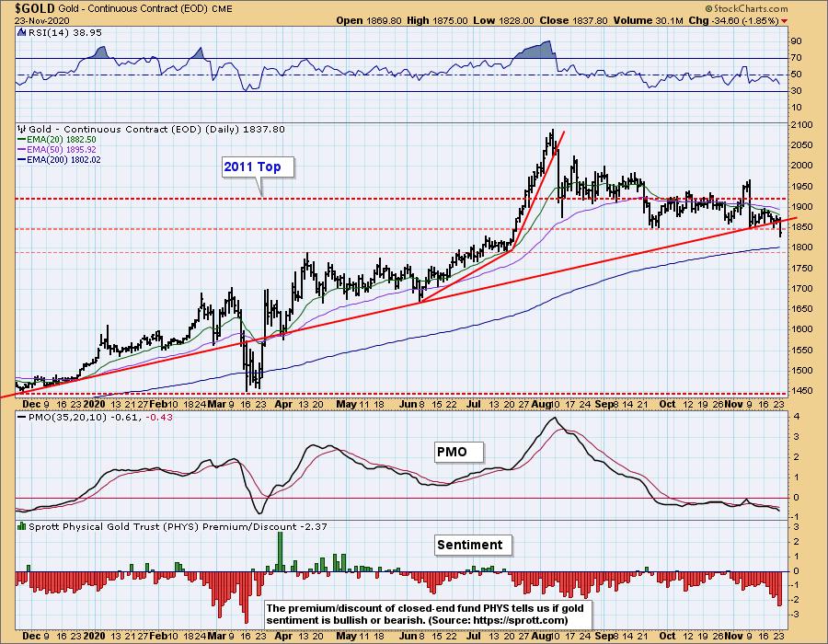Image resolution: width=828 pixels, height=644 pixels.
Task: Click the histogram icon beside Sprott Physical Gold Trust
Action: pos(22,526)
